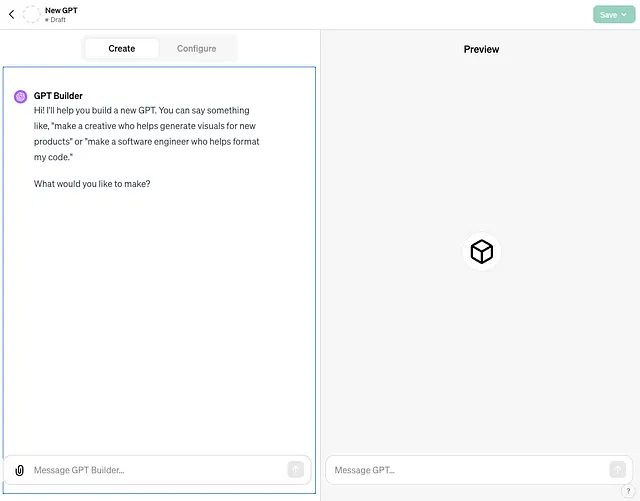Switch to the Create tab

[x=122, y=49]
